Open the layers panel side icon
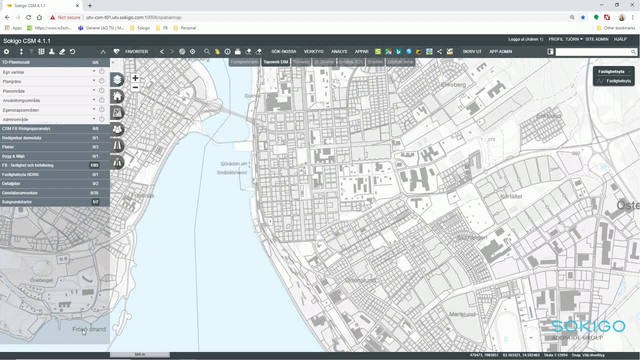The image size is (640, 360). [118, 80]
